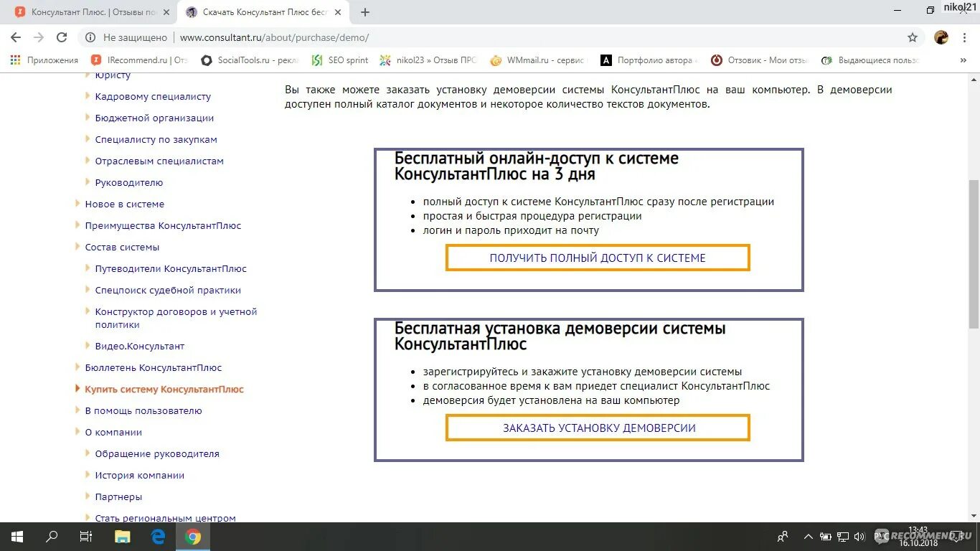The height and width of the screenshot is (551, 980).
Task: Open network status tray icon
Action: click(x=842, y=537)
